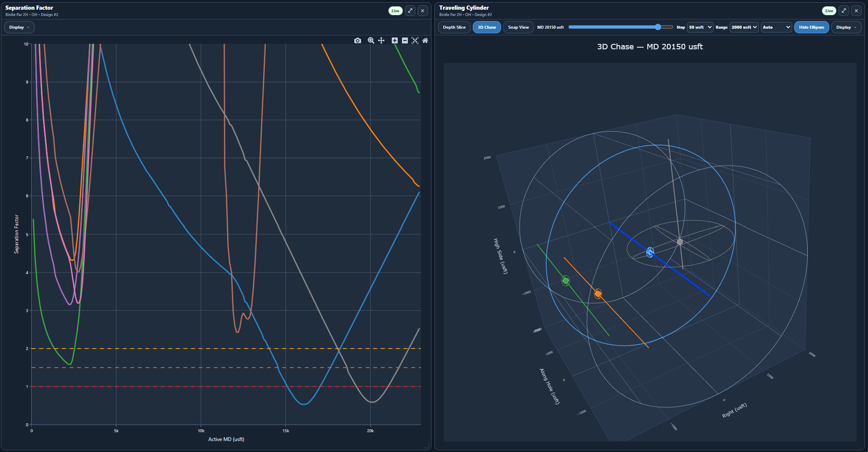
Task: Click the '5k' x-axis tick label
Action: point(116,431)
